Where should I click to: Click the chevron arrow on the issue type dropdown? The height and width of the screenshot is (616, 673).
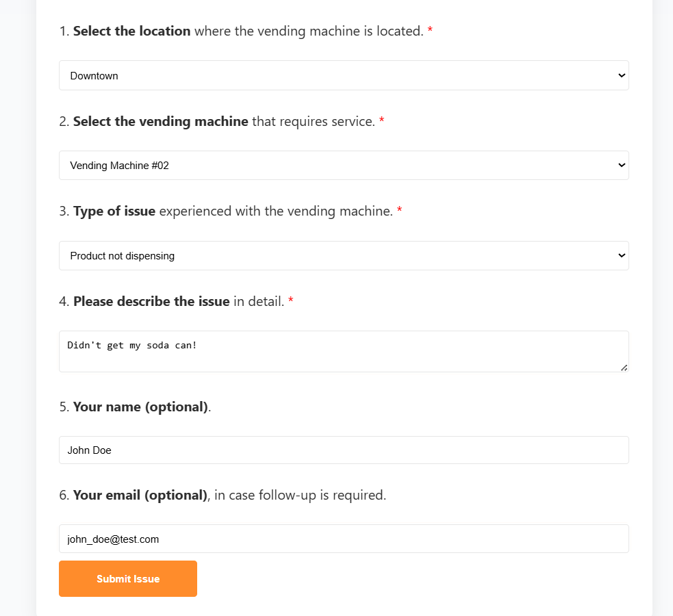(x=621, y=255)
